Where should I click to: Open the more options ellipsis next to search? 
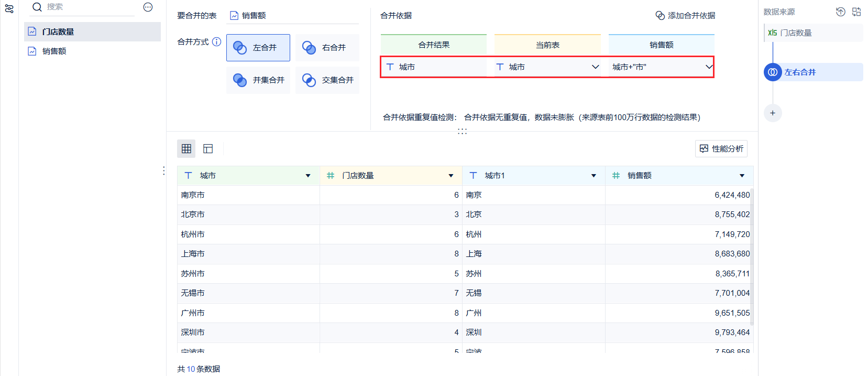pos(148,7)
